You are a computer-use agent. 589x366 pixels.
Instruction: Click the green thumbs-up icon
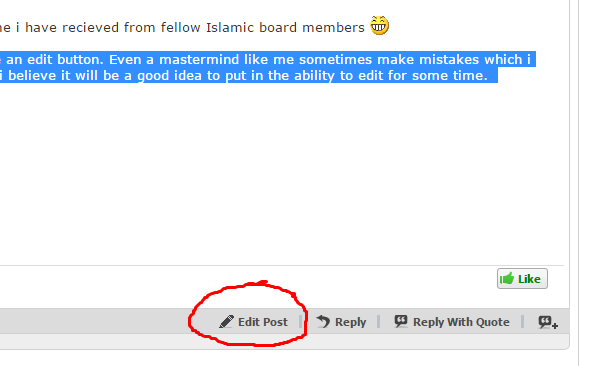click(507, 278)
